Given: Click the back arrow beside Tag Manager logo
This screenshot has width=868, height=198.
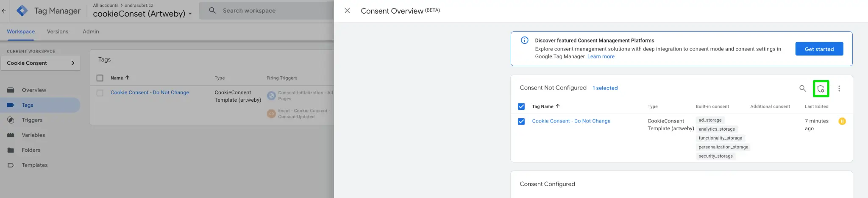Looking at the screenshot, I should tap(4, 11).
